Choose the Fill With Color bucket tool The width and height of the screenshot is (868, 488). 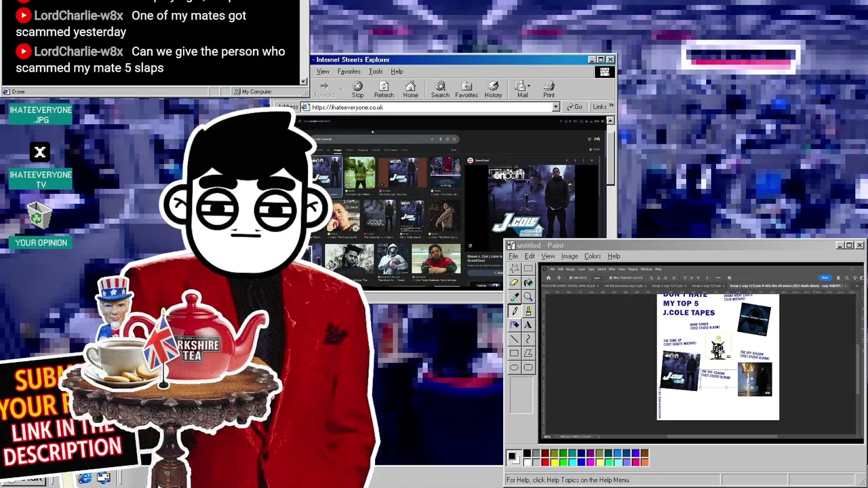pyautogui.click(x=528, y=283)
